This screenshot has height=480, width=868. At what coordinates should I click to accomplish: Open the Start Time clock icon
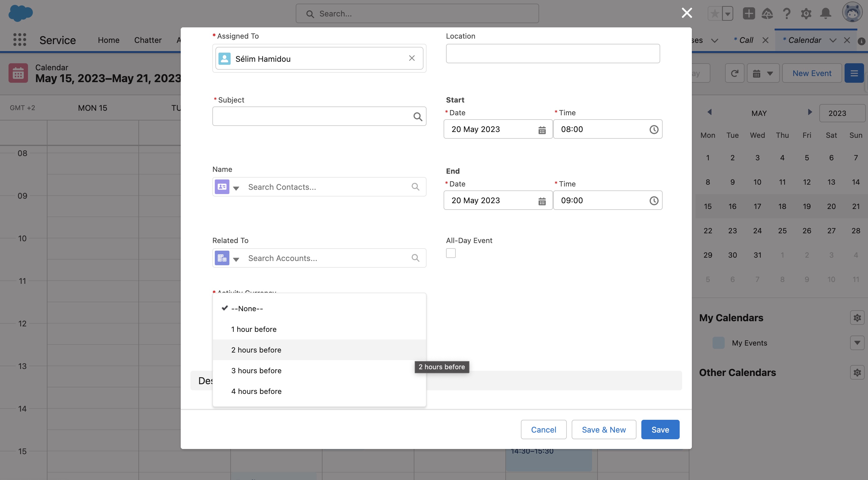(x=654, y=129)
